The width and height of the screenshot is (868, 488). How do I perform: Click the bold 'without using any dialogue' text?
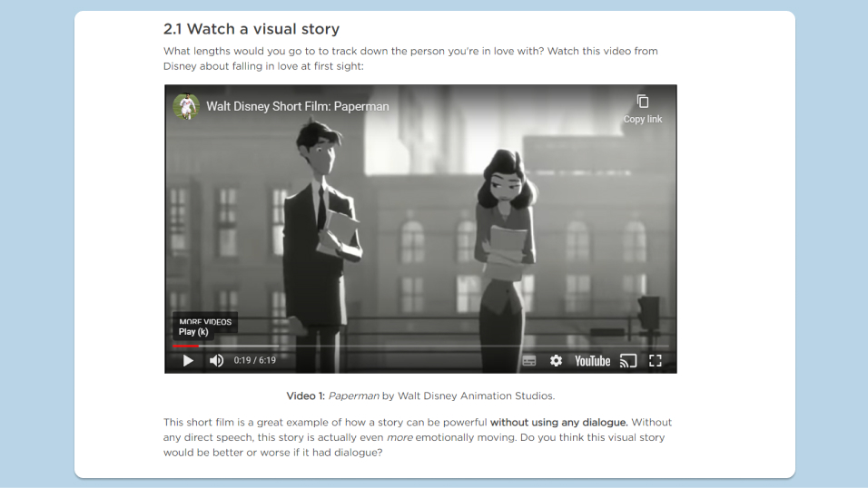click(559, 422)
